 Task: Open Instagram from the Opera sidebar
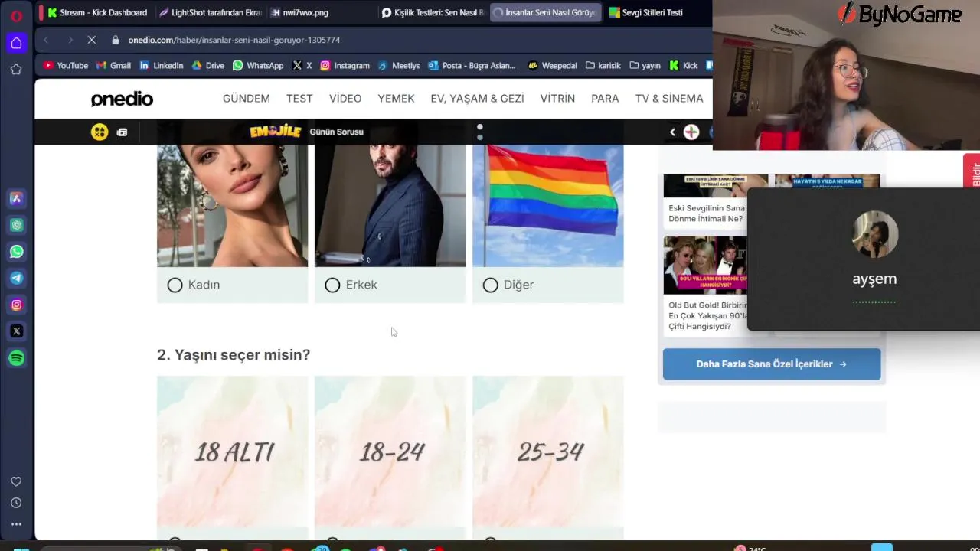(x=16, y=305)
